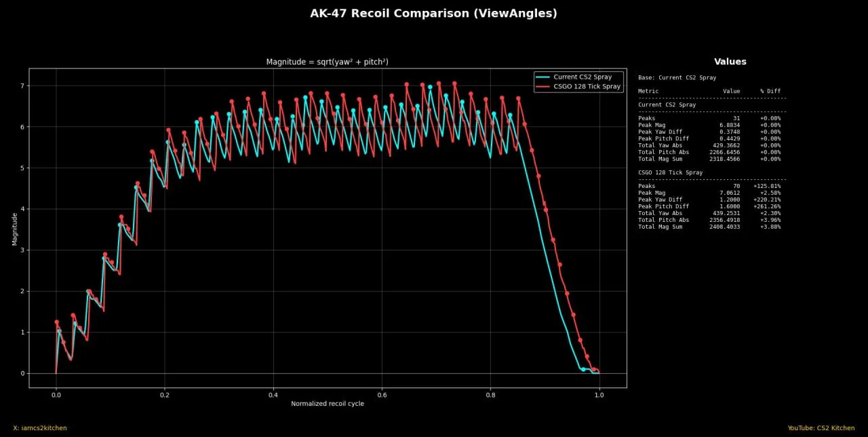Viewport: 868px width, 437px height.
Task: Click the '+261.26%' pitch difference
Action: 767,206
